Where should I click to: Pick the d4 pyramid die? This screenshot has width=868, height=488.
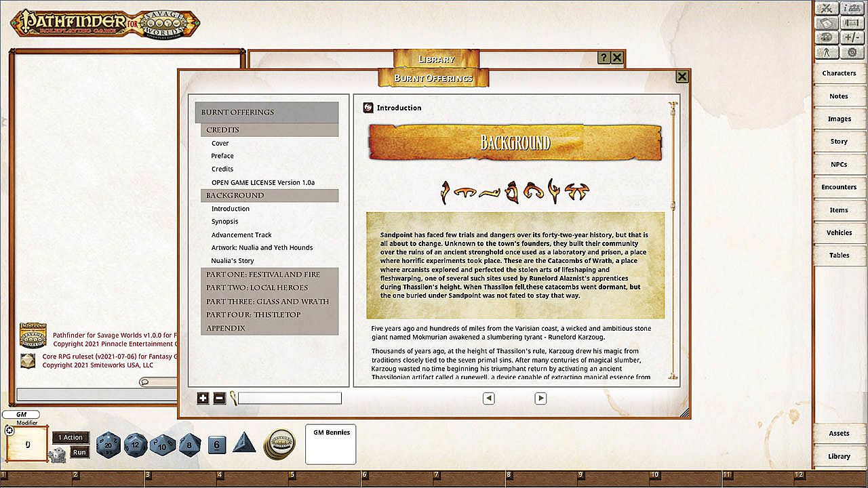pyautogui.click(x=244, y=443)
